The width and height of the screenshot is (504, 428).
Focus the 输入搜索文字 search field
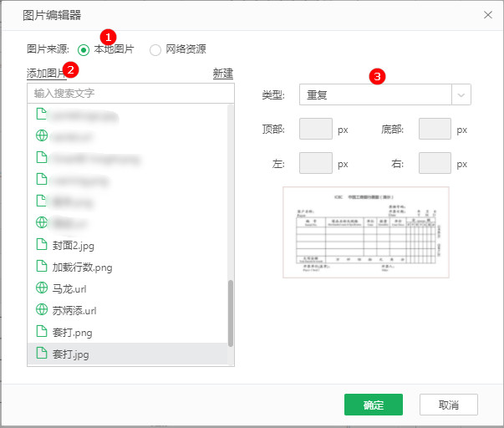(131, 94)
